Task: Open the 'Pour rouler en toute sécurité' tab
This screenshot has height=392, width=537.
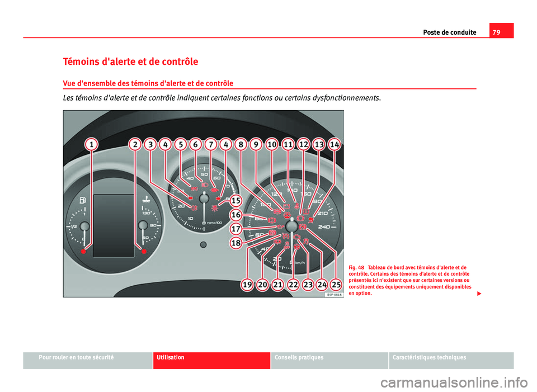Action: [88, 361]
